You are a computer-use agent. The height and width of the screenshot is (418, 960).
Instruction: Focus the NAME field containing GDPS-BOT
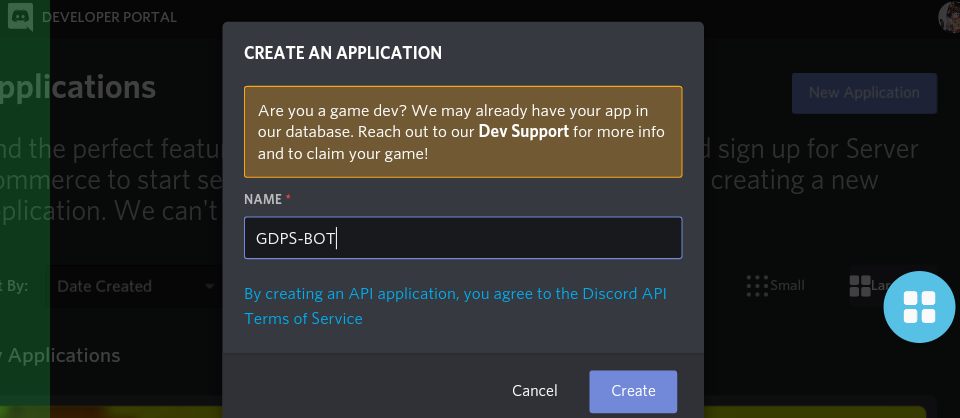(463, 237)
